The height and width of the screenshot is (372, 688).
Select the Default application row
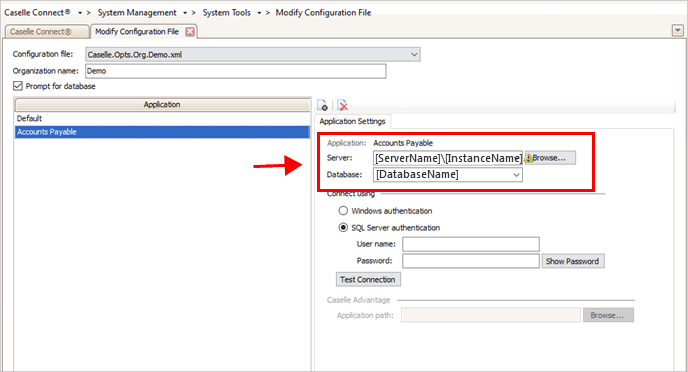point(162,118)
